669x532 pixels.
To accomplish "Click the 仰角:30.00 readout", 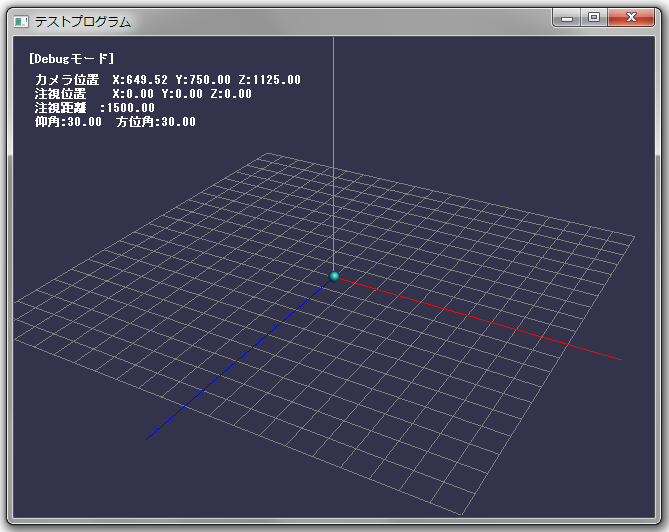I will (68, 122).
